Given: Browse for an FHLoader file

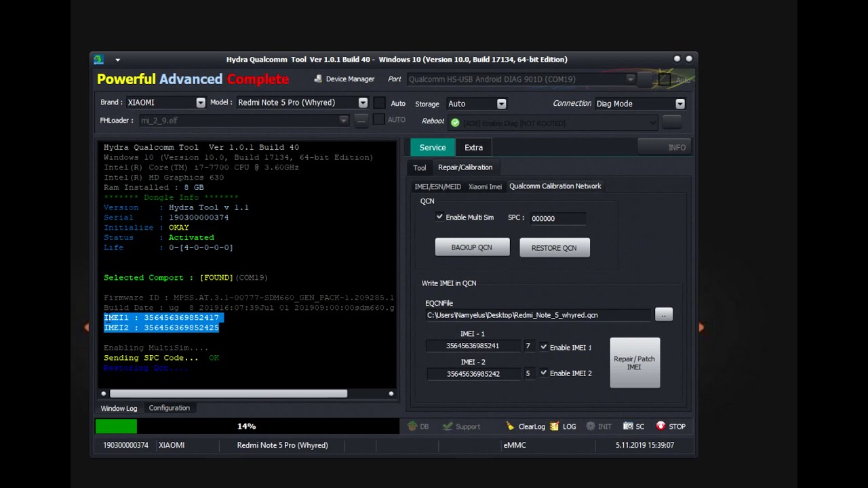Looking at the screenshot, I should pos(361,121).
